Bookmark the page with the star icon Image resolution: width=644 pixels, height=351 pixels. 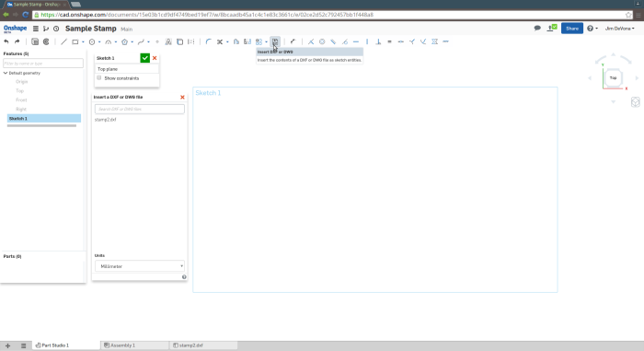coord(628,15)
